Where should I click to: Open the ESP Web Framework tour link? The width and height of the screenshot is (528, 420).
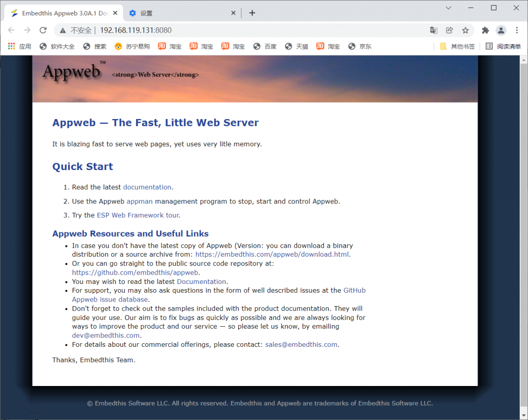point(138,215)
